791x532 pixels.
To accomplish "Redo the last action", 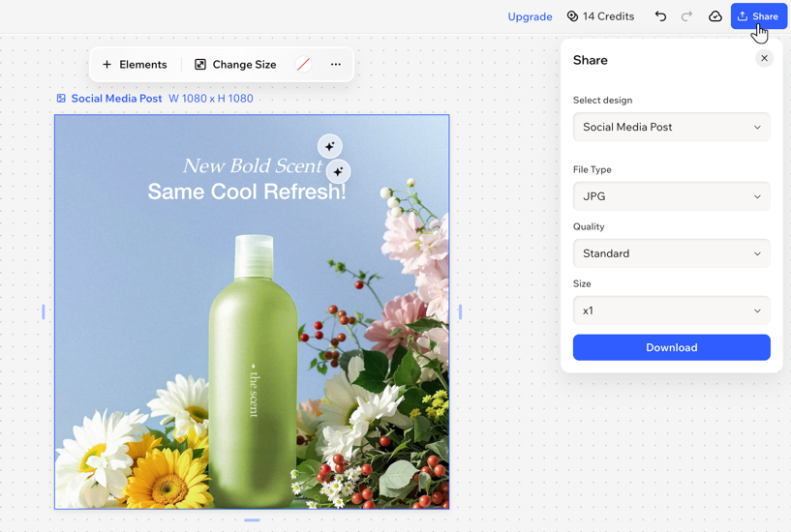I will click(686, 16).
